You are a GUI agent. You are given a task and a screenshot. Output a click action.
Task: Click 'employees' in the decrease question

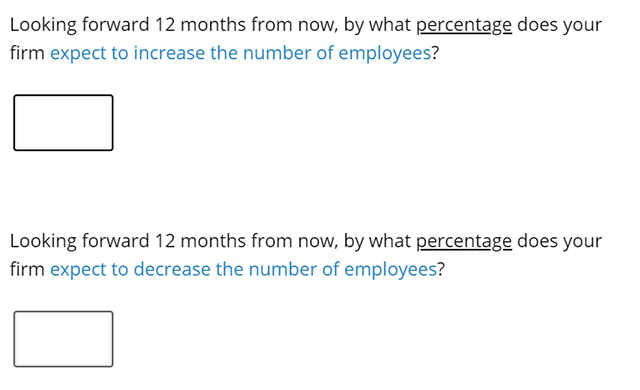click(391, 270)
